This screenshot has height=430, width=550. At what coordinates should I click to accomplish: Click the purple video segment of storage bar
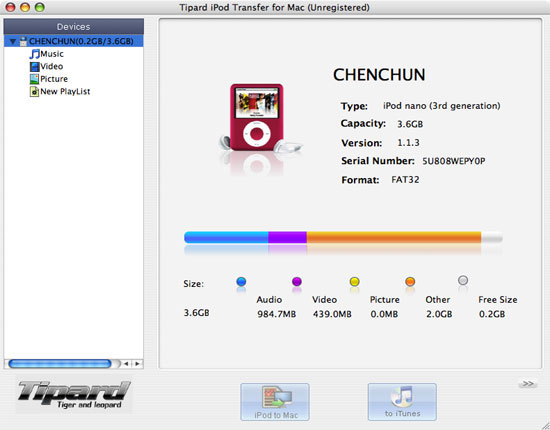(288, 237)
